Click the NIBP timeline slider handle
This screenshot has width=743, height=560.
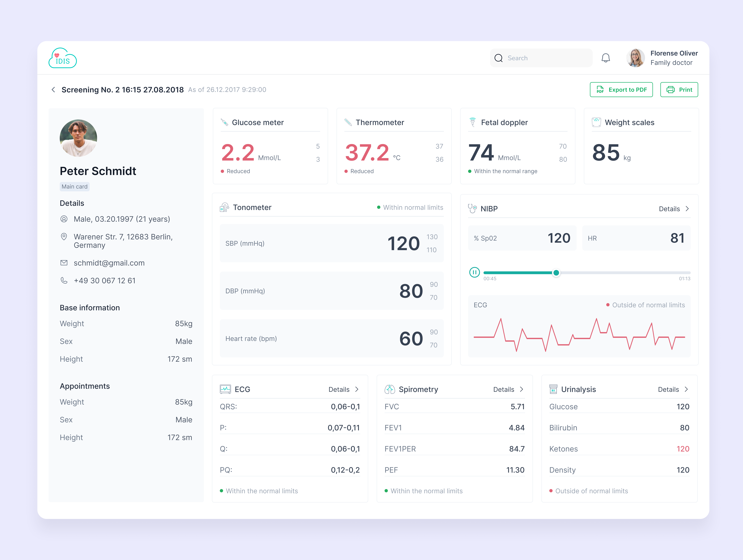tap(556, 273)
